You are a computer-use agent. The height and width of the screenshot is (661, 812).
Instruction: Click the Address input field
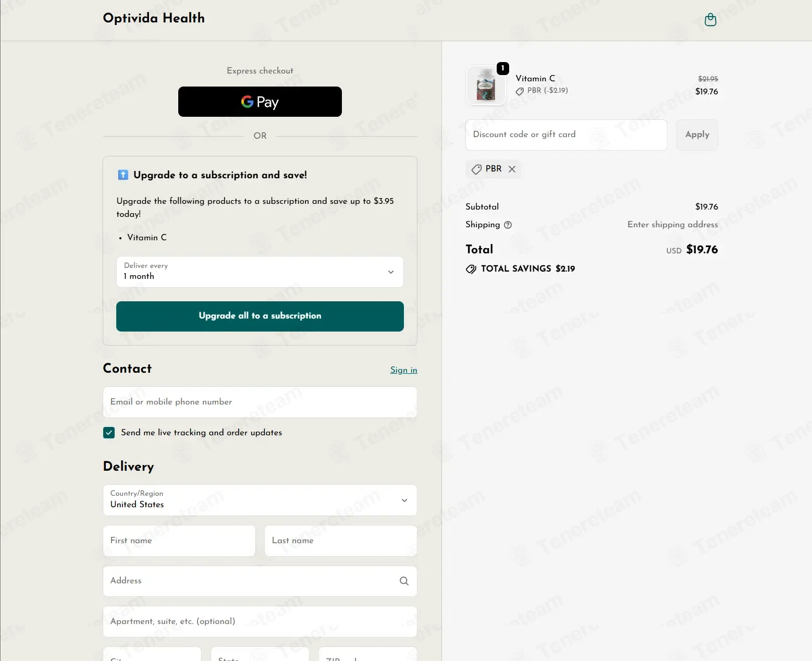tap(260, 581)
